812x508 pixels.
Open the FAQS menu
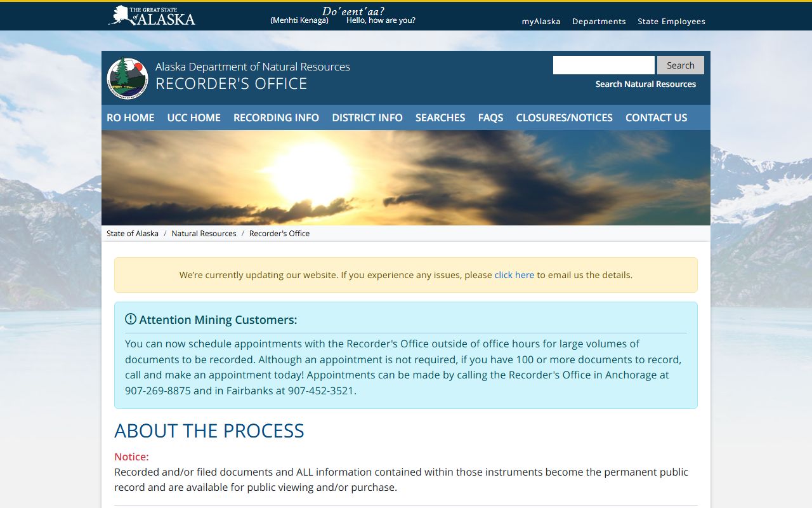tap(490, 117)
